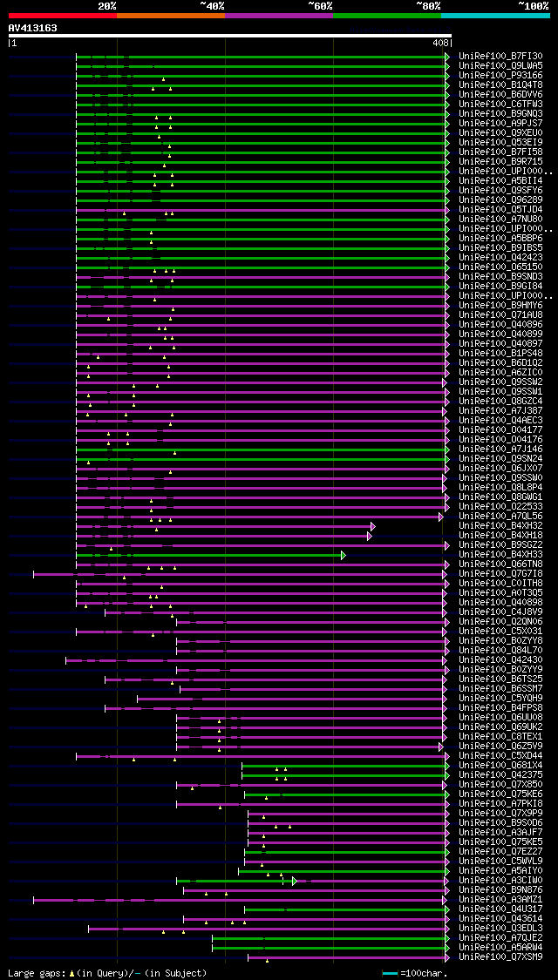Select UniRef100_B9S0D6 label
558x980 pixels.
500,823
